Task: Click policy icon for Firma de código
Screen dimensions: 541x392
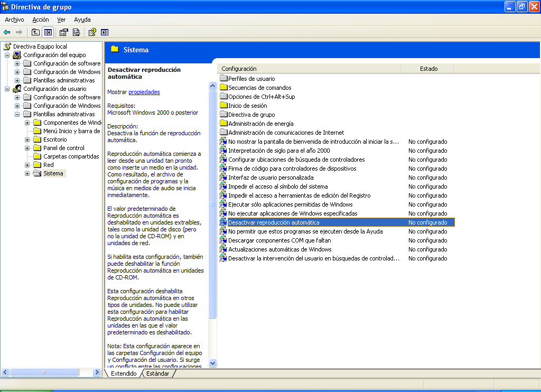Action: pos(223,169)
